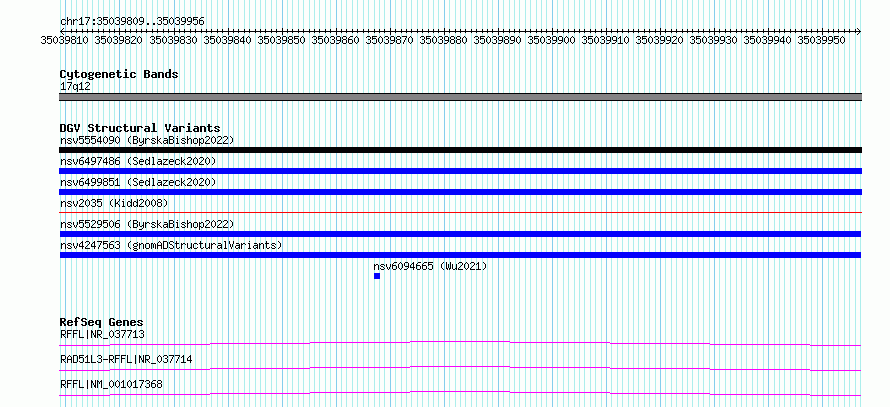Click the ruler's left arrowhead
890x407 pixels.
(x=62, y=31)
